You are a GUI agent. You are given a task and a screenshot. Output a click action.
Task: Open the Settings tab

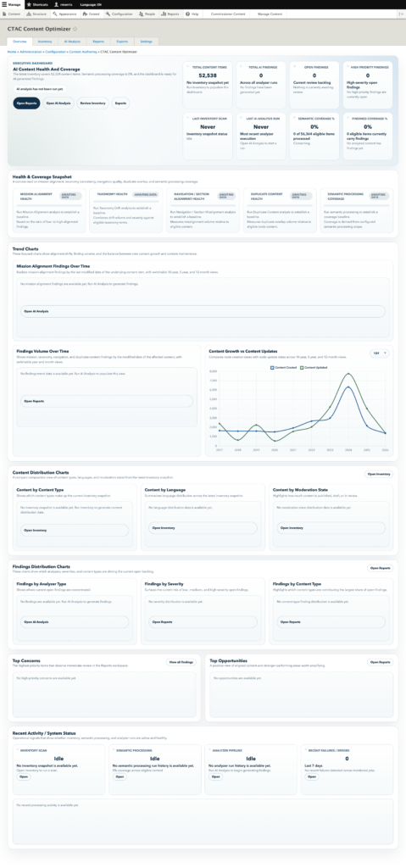coord(147,42)
